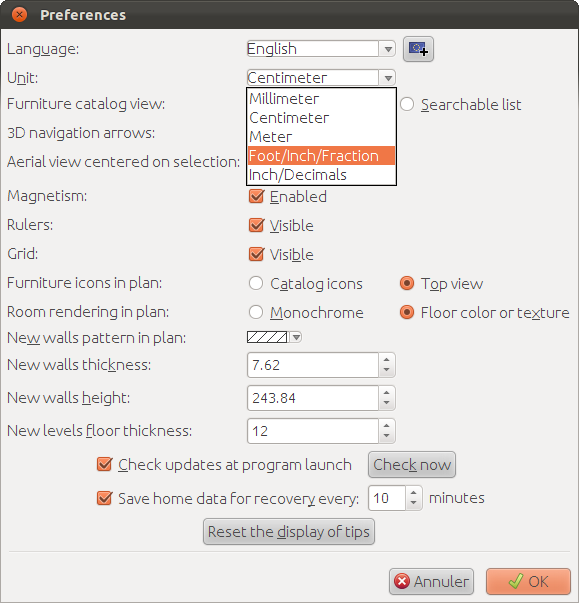Click the red Annuler cancel icon button
The image size is (579, 603).
pos(431,581)
